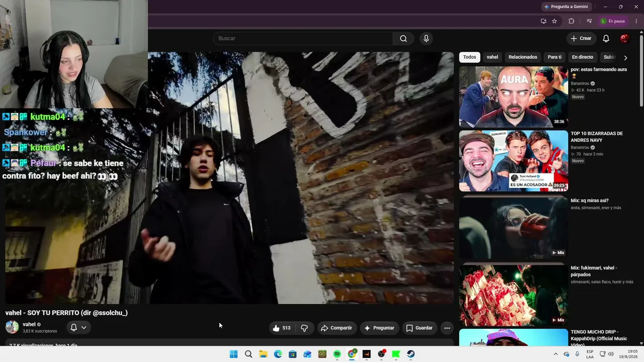
Task: Click the video title 'vahel - SOY TU PERRITO'
Action: pyautogui.click(x=66, y=313)
